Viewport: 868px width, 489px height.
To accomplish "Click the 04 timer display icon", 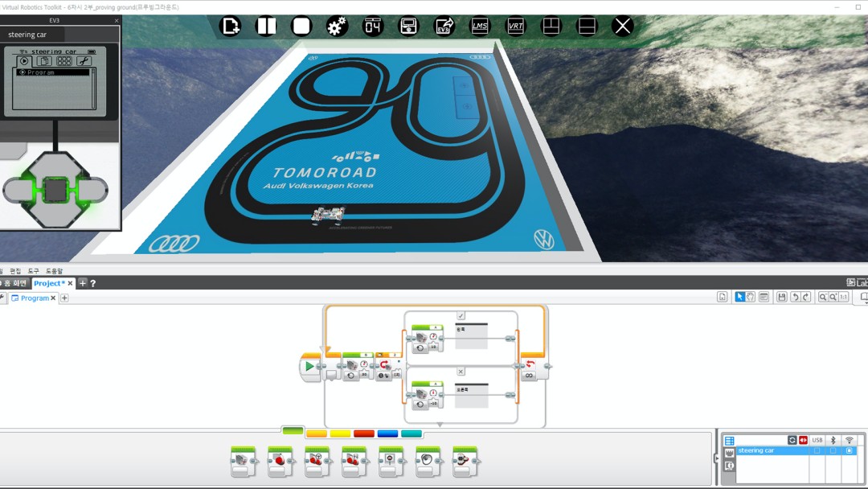I will pyautogui.click(x=373, y=26).
